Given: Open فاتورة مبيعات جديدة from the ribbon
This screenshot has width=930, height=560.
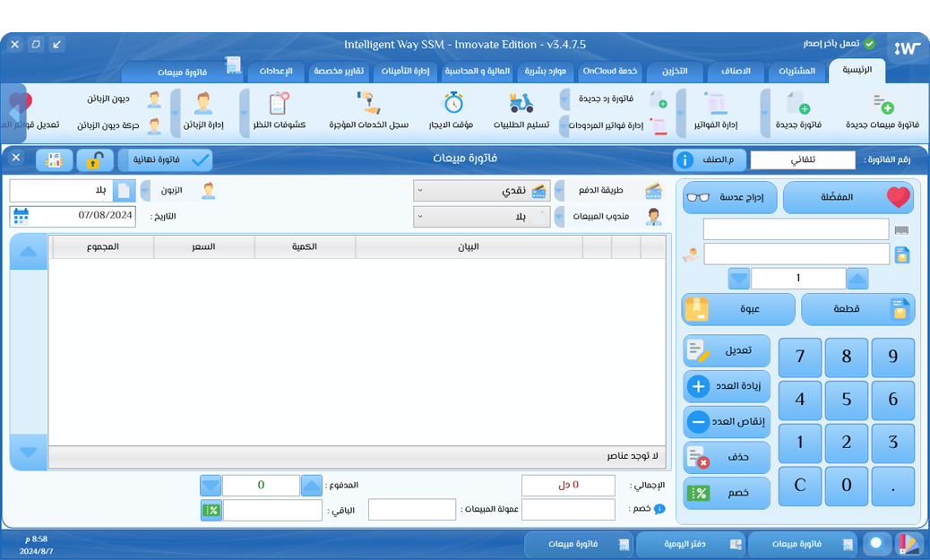Looking at the screenshot, I should pos(883,112).
